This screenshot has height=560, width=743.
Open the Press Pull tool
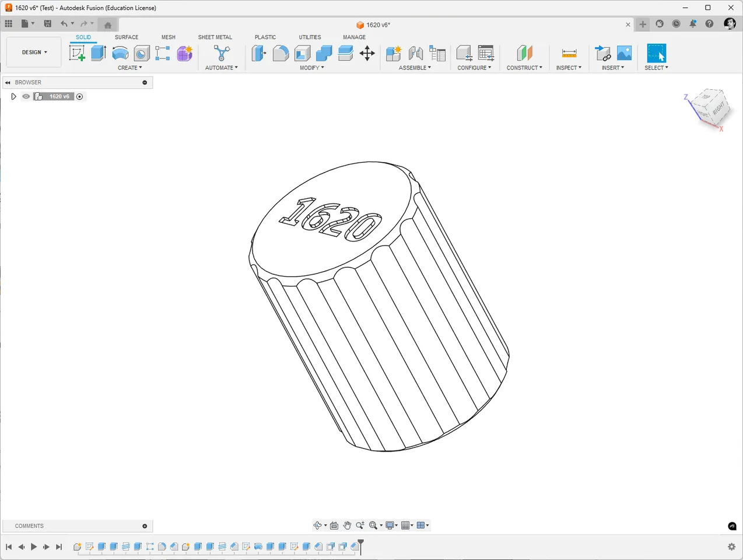(x=258, y=52)
